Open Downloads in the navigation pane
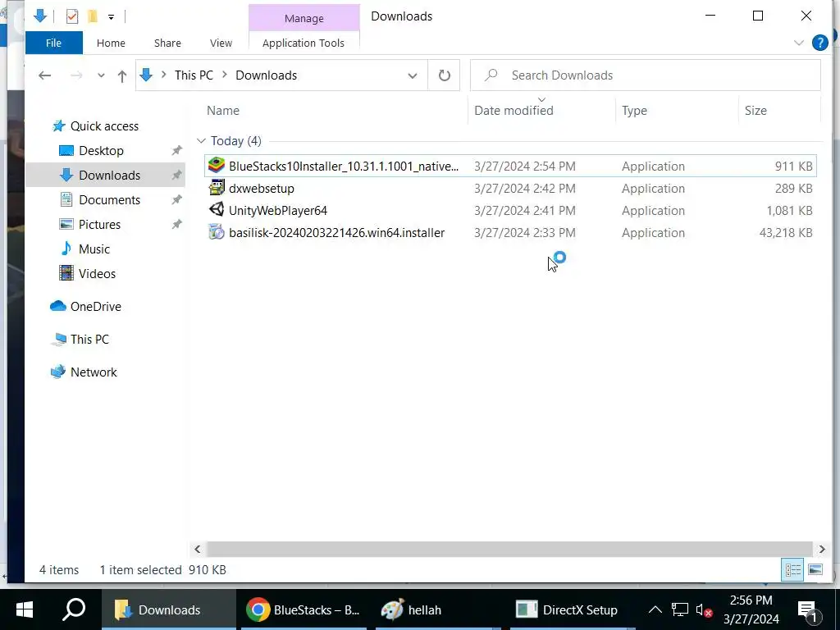This screenshot has width=840, height=630. point(109,176)
